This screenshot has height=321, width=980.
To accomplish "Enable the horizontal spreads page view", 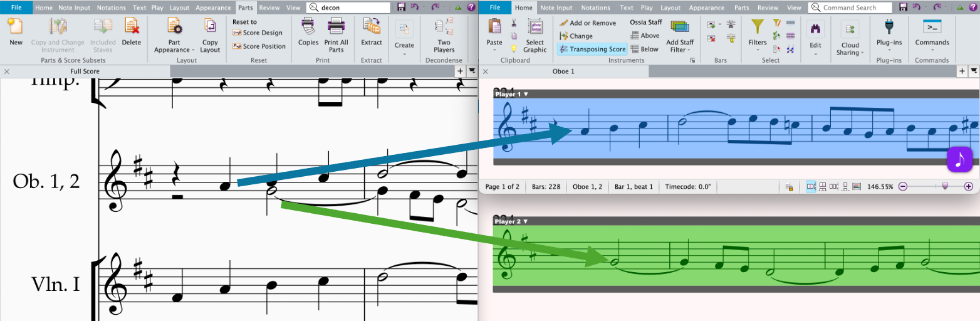I will pos(811,187).
